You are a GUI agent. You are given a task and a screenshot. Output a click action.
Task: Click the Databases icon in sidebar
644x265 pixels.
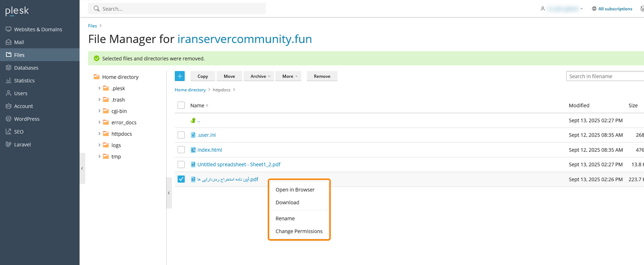(8, 68)
